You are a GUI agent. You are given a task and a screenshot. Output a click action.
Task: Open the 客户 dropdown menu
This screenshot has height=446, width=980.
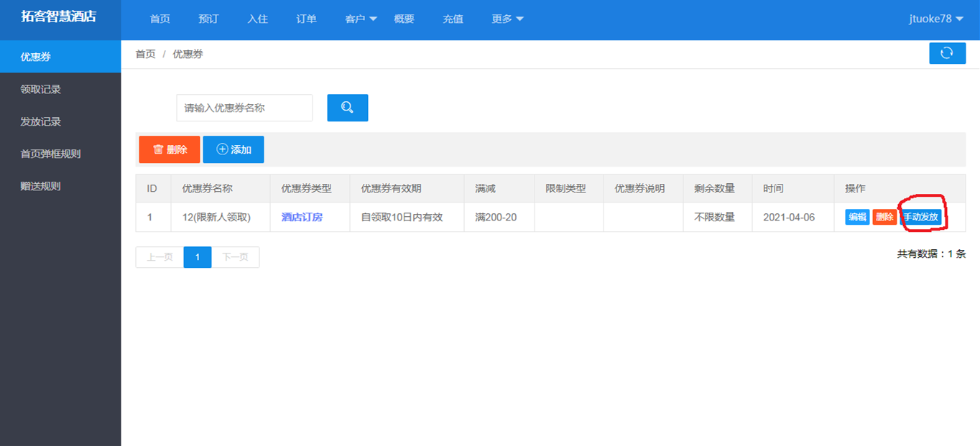361,19
